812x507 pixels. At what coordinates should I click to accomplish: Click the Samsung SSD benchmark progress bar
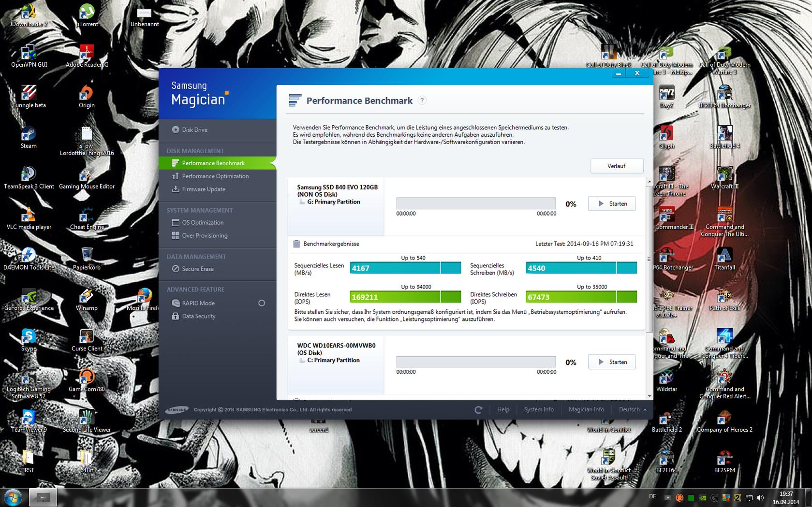tap(476, 203)
